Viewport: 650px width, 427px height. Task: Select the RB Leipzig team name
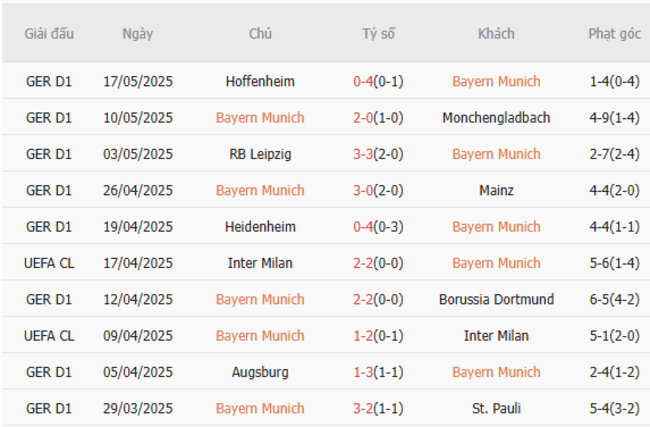260,154
